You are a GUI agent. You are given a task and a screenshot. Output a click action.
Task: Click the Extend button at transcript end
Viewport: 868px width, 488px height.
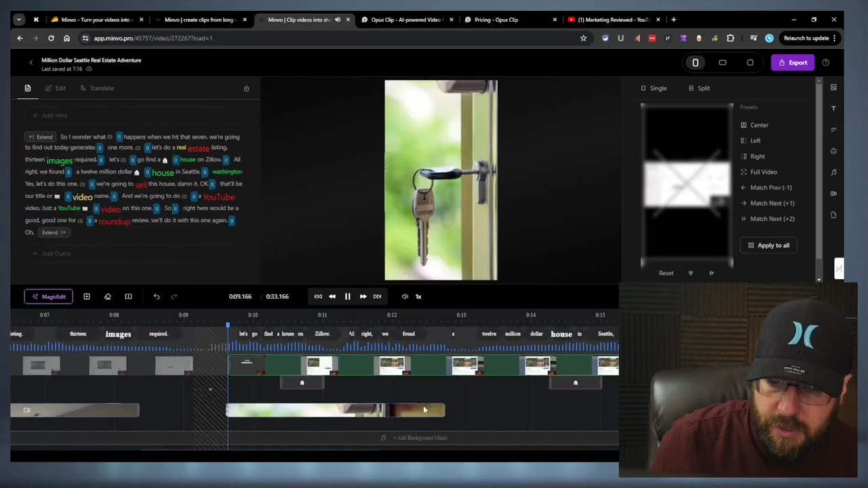pos(54,232)
